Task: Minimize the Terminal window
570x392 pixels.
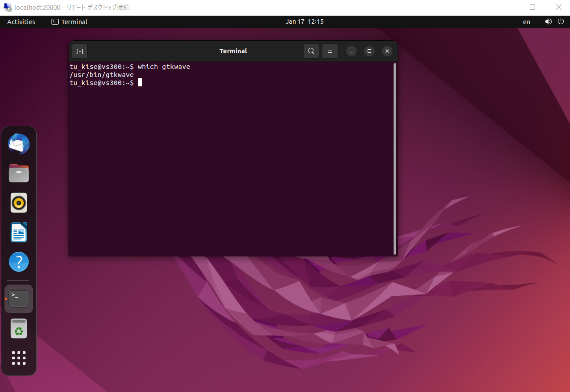Action: click(x=352, y=51)
